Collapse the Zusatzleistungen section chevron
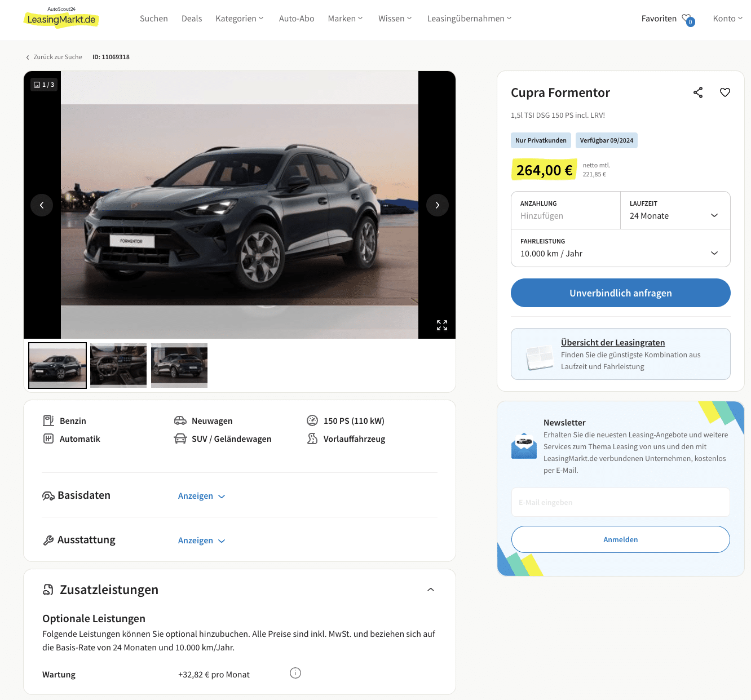 coord(431,590)
